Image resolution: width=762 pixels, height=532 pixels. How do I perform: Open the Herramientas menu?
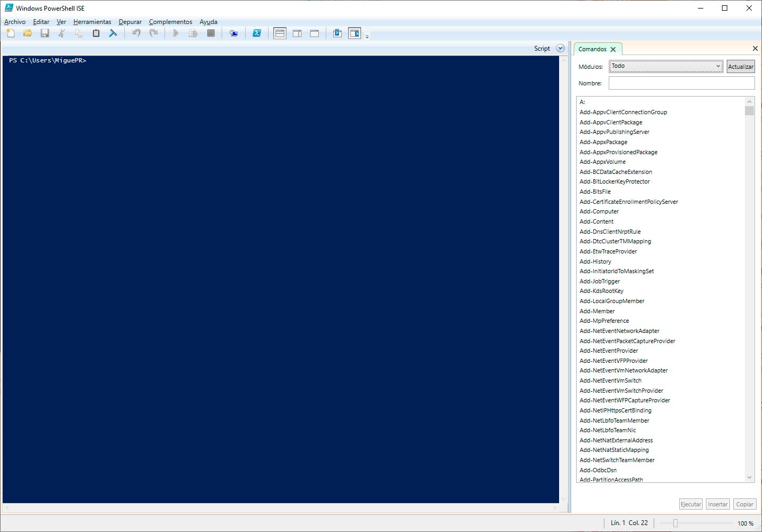92,22
